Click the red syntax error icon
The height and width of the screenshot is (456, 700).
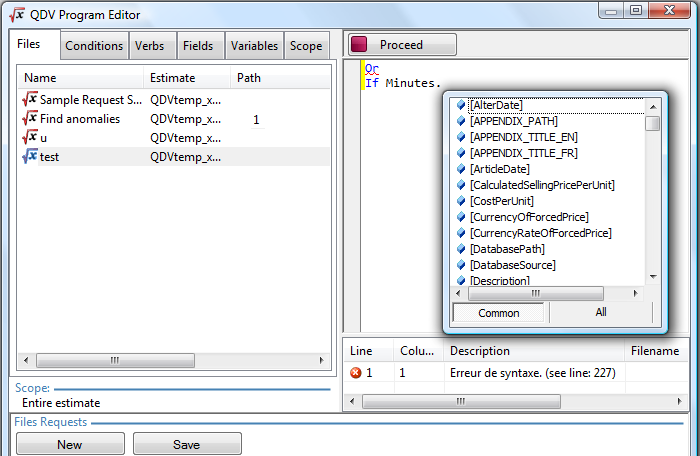(355, 373)
